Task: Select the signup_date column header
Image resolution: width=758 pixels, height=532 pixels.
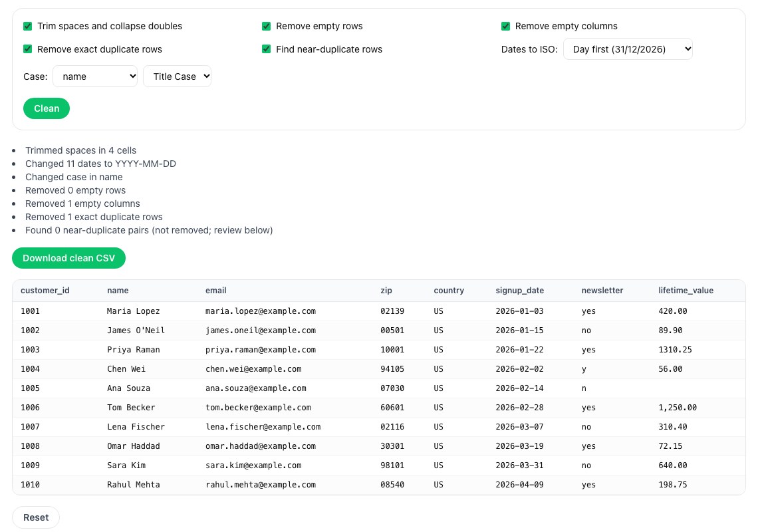Action: coord(520,291)
